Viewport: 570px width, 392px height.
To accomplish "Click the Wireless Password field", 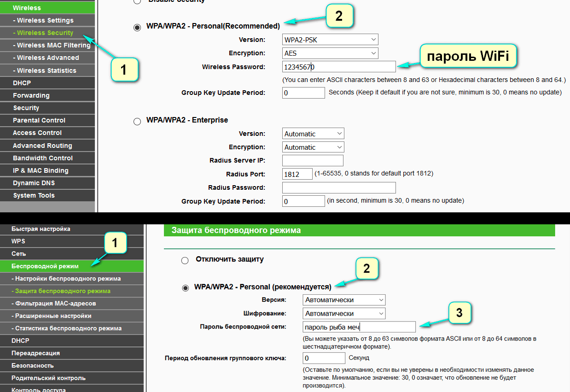I will tap(339, 67).
